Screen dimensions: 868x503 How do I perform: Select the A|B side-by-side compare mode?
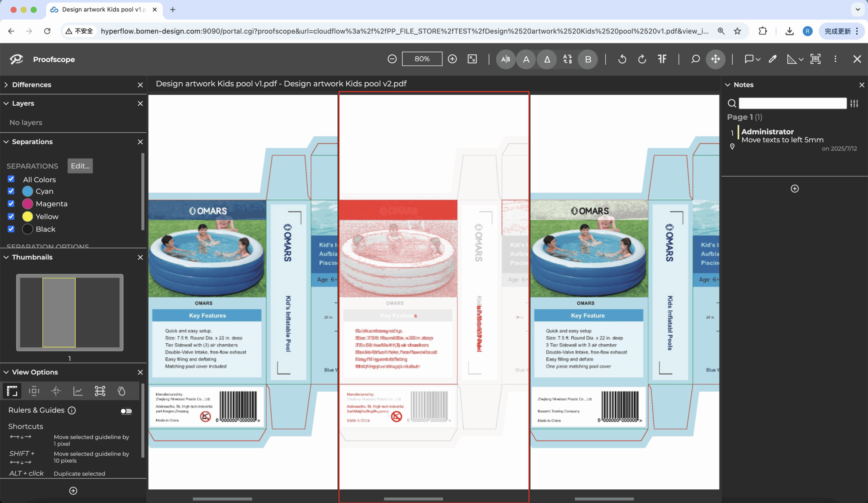[506, 59]
